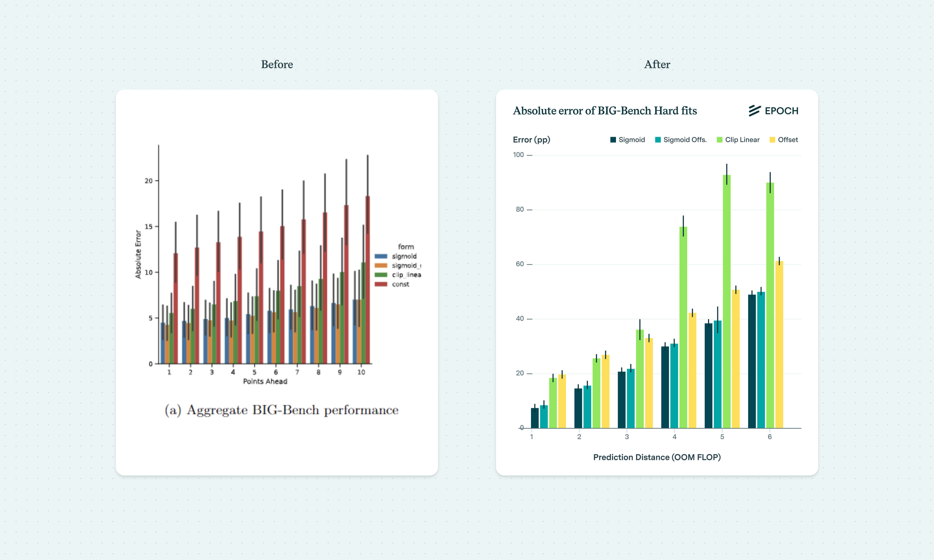Click x-axis tick "2" in After chart
This screenshot has width=934, height=560.
tap(579, 437)
